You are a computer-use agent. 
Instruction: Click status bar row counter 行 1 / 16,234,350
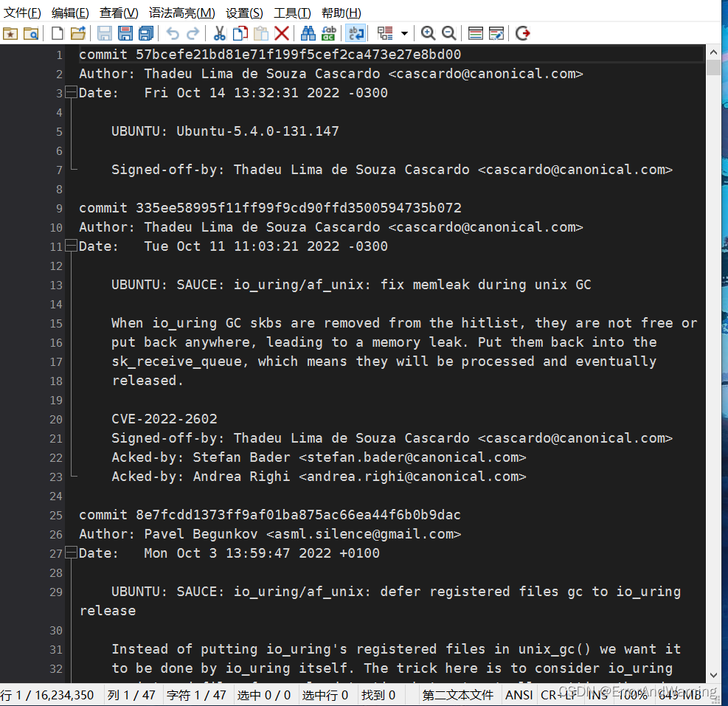47,695
